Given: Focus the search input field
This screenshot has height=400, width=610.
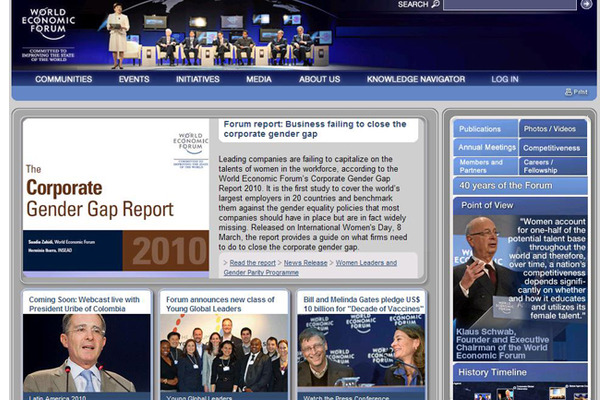Looking at the screenshot, I should (509, 5).
